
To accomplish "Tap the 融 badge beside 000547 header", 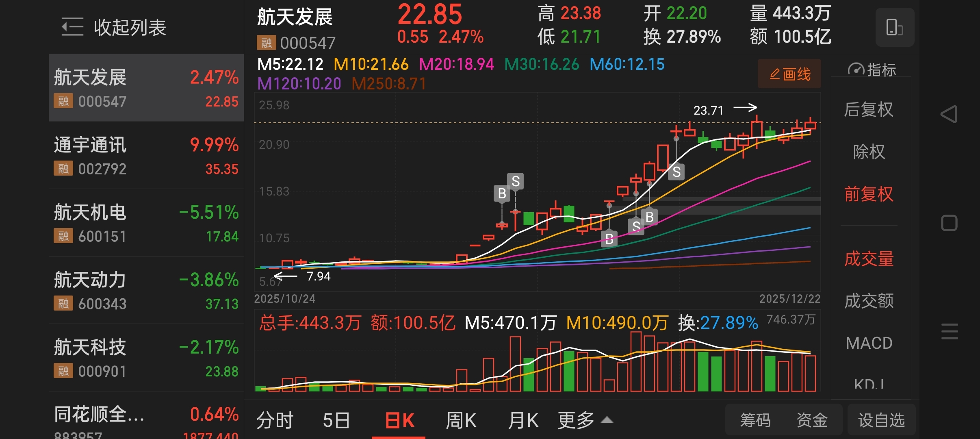I will (x=266, y=43).
